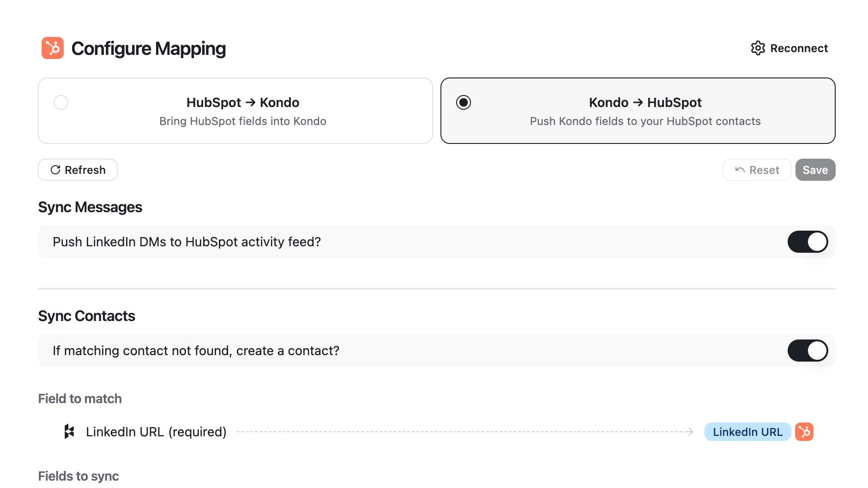Click the Refresh button
This screenshot has height=488, width=868.
[x=78, y=170]
